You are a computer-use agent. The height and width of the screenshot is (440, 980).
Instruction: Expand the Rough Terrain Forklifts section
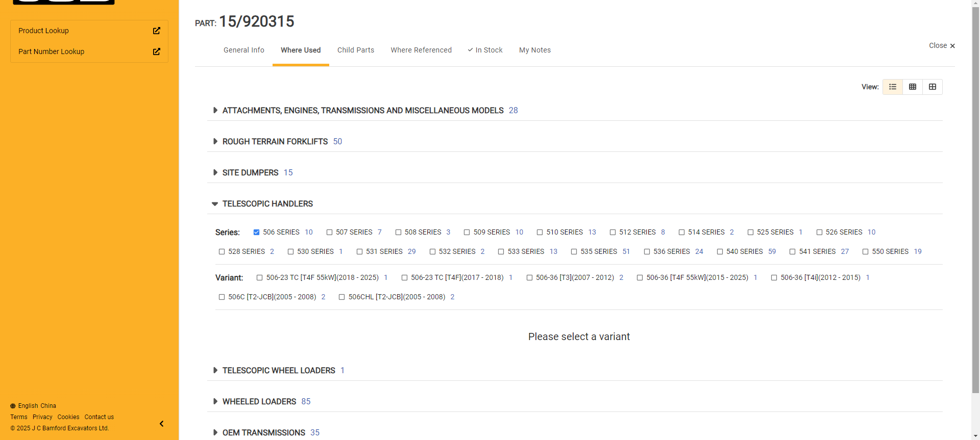[x=215, y=141]
